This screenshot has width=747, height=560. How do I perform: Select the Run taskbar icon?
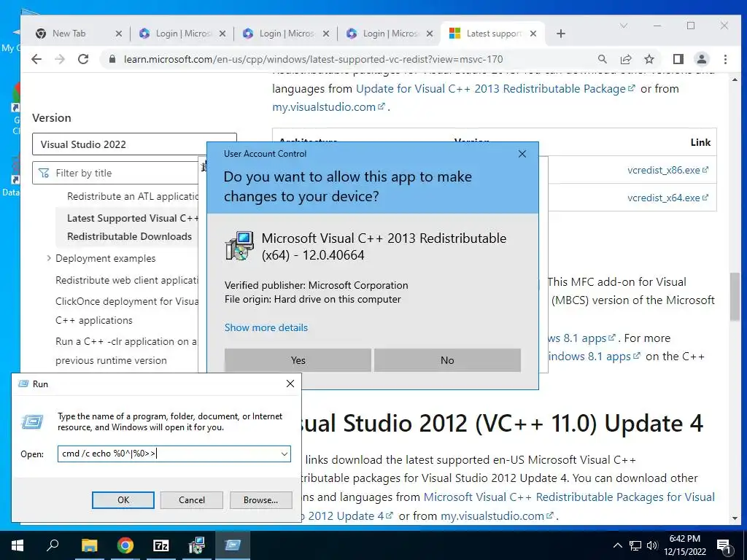click(233, 545)
